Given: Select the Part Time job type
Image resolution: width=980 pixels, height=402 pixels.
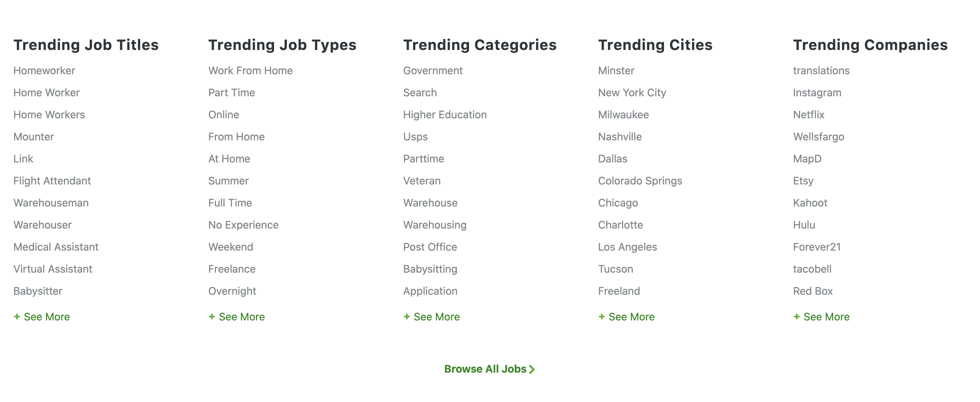Looking at the screenshot, I should 231,92.
